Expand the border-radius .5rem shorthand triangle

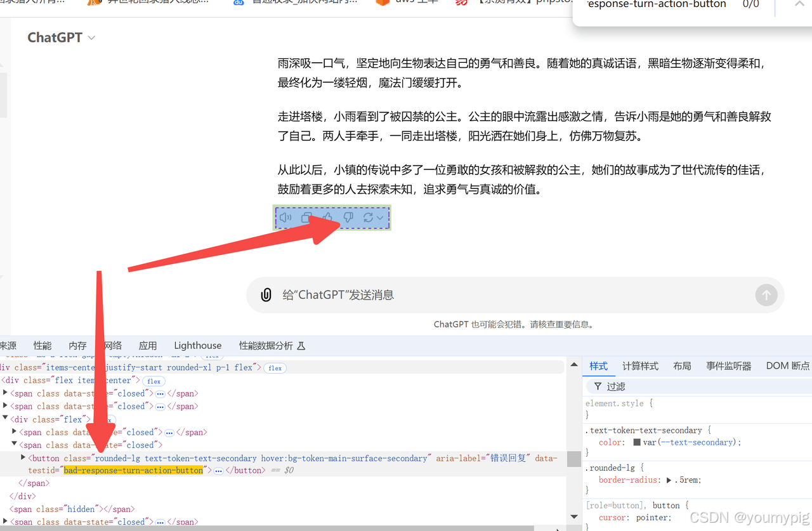click(x=669, y=480)
